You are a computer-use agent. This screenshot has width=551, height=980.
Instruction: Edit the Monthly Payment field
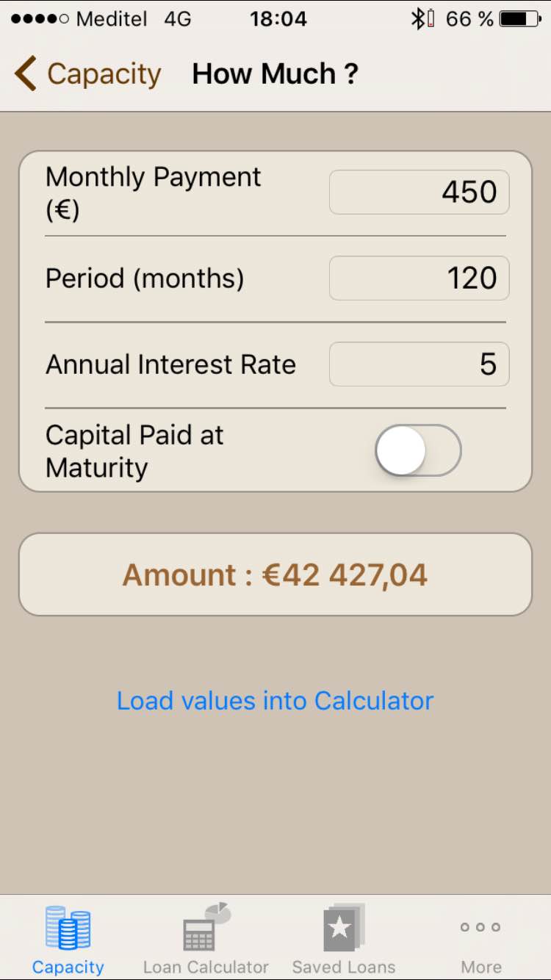tap(419, 192)
